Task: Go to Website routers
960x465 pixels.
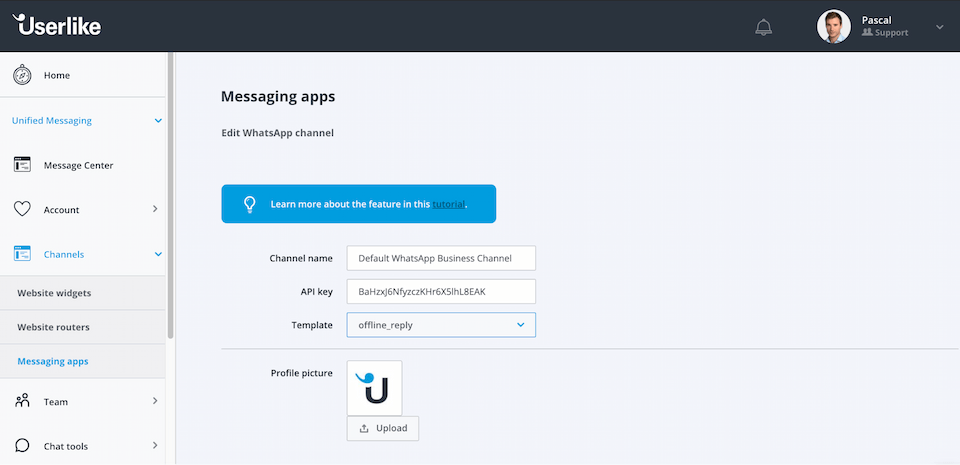Action: 83,327
